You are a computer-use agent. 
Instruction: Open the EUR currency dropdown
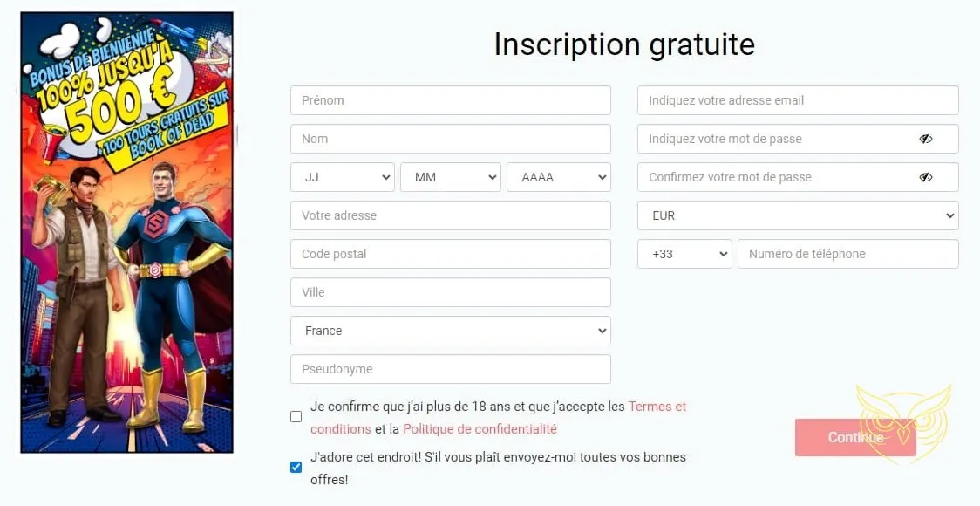click(x=797, y=215)
